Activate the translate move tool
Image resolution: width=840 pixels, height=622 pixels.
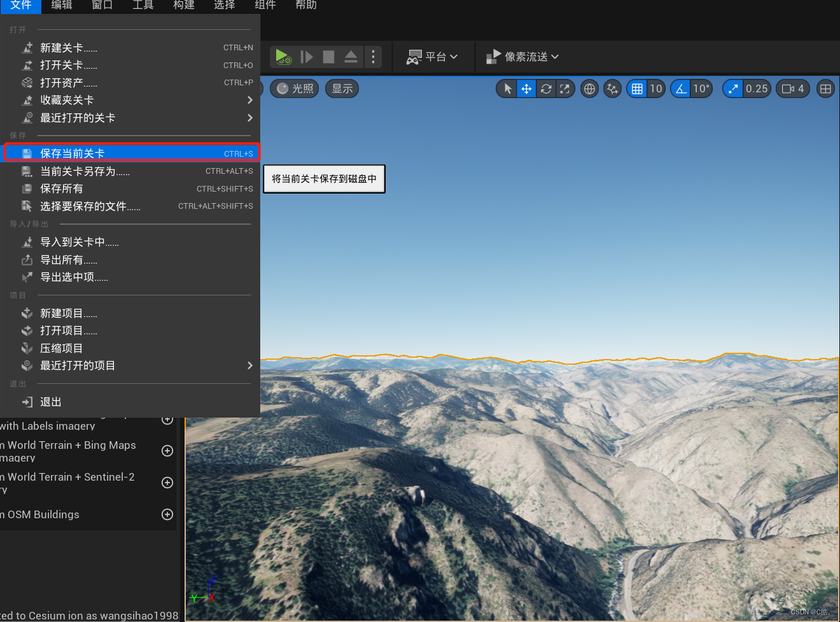[526, 88]
